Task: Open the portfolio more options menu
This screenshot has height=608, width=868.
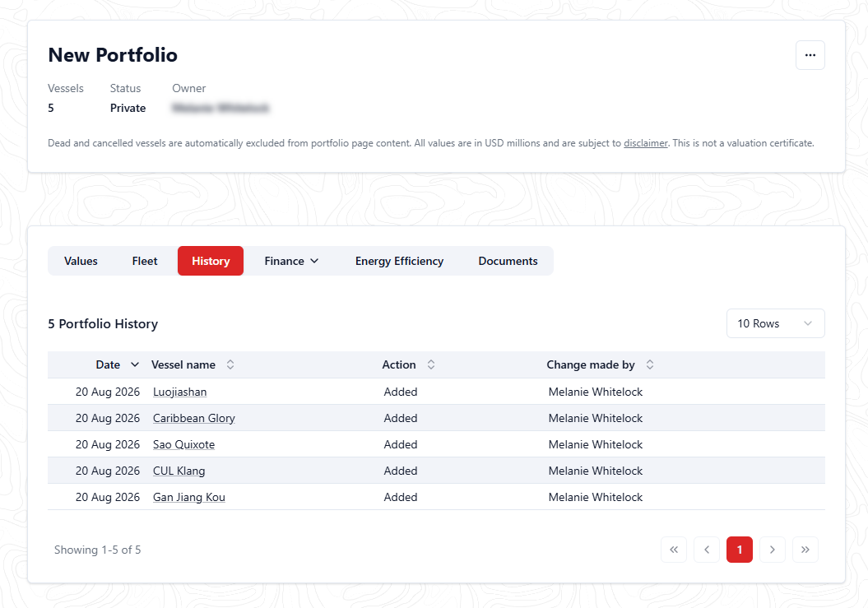Action: point(810,55)
